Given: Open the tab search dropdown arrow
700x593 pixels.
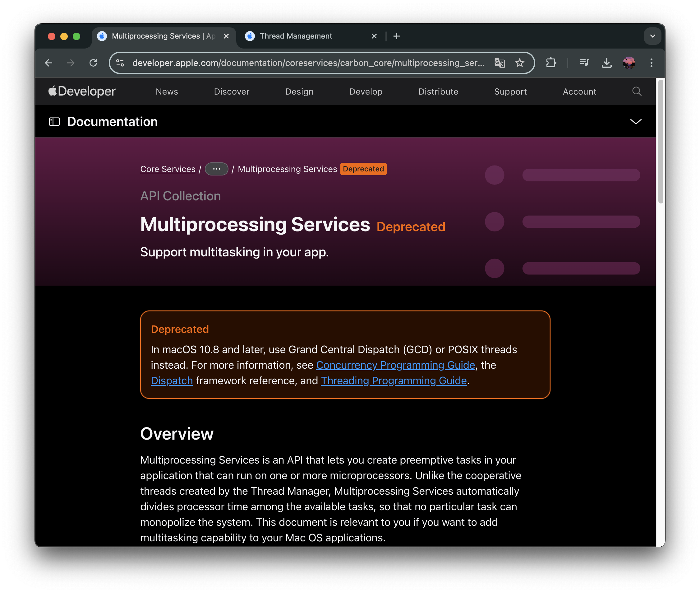Looking at the screenshot, I should [652, 36].
